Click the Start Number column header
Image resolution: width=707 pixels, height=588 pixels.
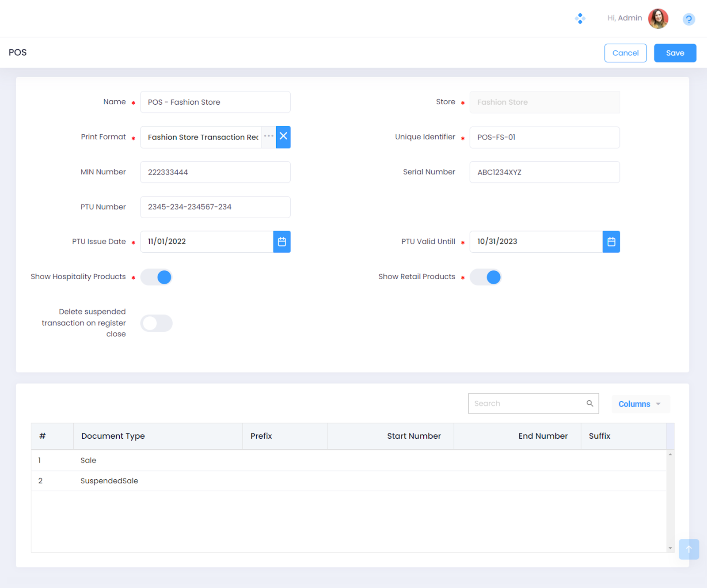[x=414, y=436]
